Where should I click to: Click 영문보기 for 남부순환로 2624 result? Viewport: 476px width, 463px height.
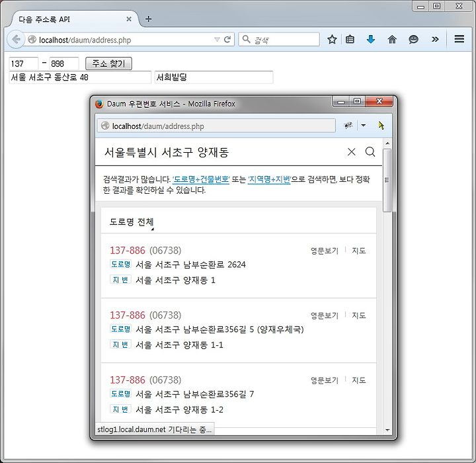pos(324,251)
